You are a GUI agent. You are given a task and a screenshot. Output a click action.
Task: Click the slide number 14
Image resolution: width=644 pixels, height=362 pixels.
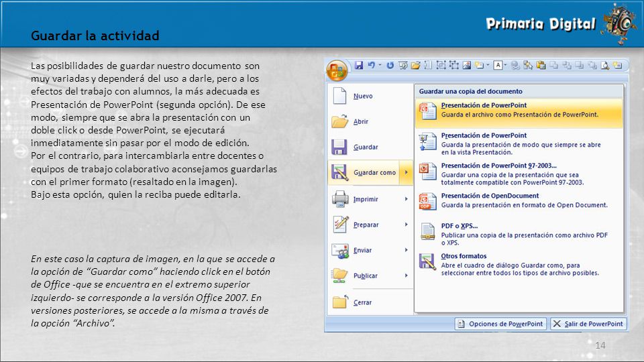coord(600,345)
